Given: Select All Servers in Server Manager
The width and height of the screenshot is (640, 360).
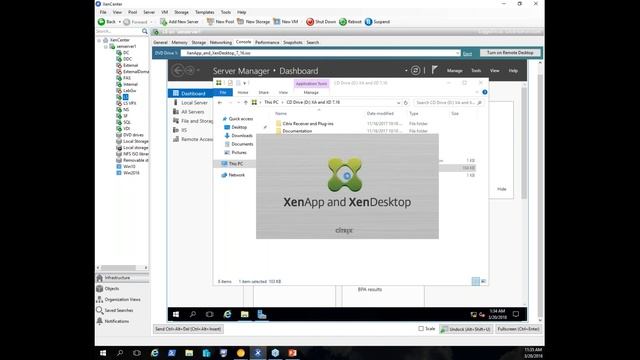Looking at the screenshot, I should point(193,112).
